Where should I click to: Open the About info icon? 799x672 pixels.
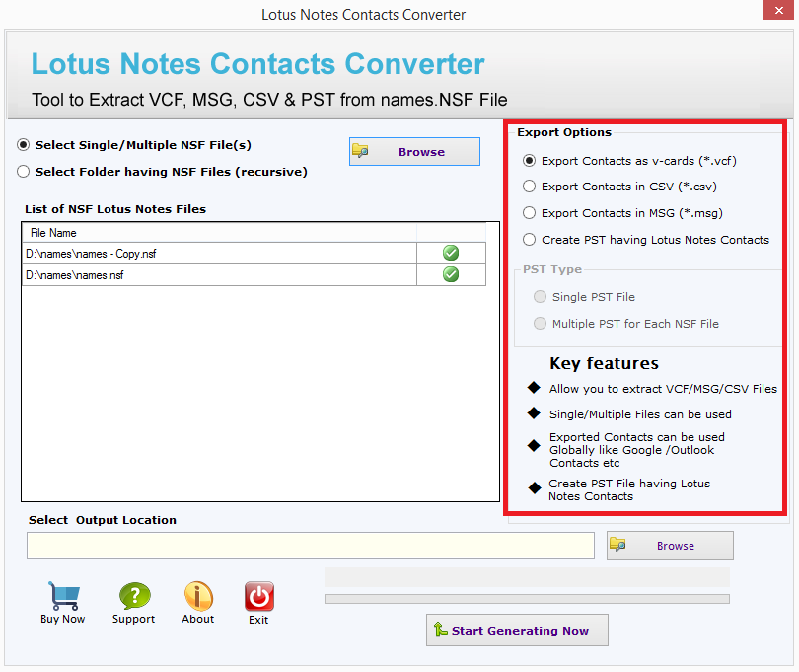coord(198,596)
